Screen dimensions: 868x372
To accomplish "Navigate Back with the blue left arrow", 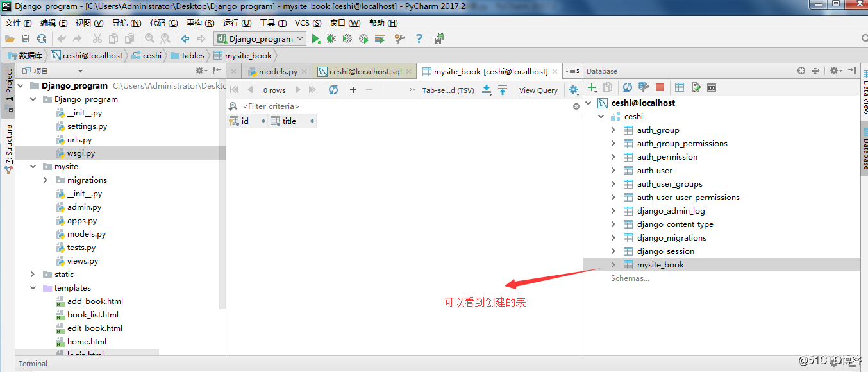I will (x=185, y=39).
